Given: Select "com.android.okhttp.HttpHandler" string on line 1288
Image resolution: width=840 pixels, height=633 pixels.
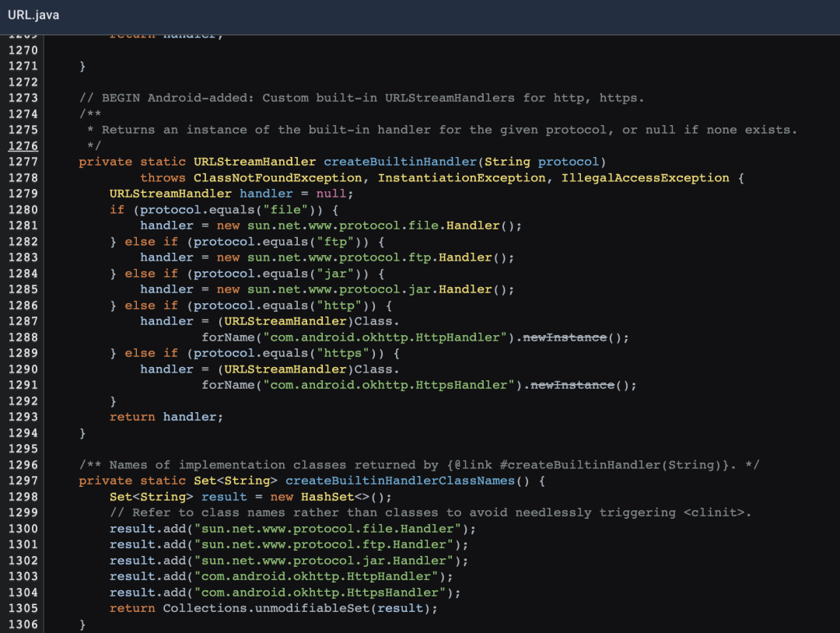Looking at the screenshot, I should [x=385, y=337].
